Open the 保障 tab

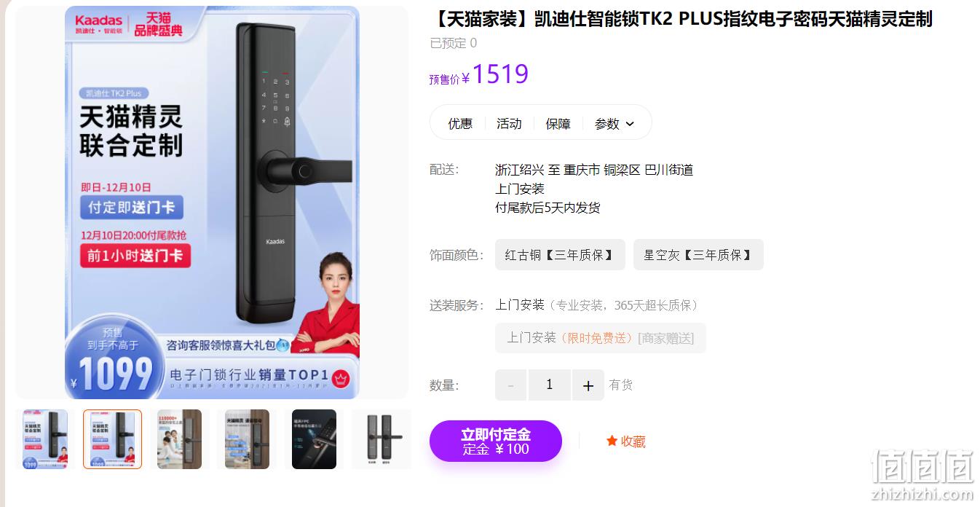pyautogui.click(x=558, y=124)
